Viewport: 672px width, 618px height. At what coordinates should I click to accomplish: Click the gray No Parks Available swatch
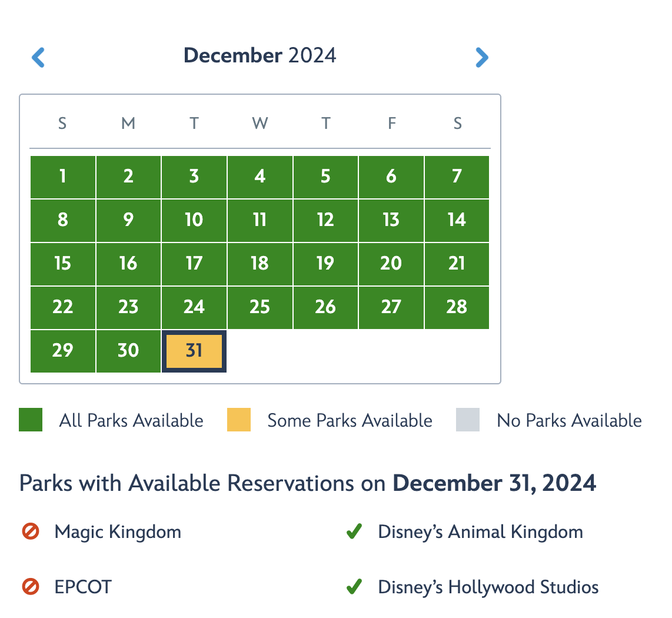tap(468, 420)
